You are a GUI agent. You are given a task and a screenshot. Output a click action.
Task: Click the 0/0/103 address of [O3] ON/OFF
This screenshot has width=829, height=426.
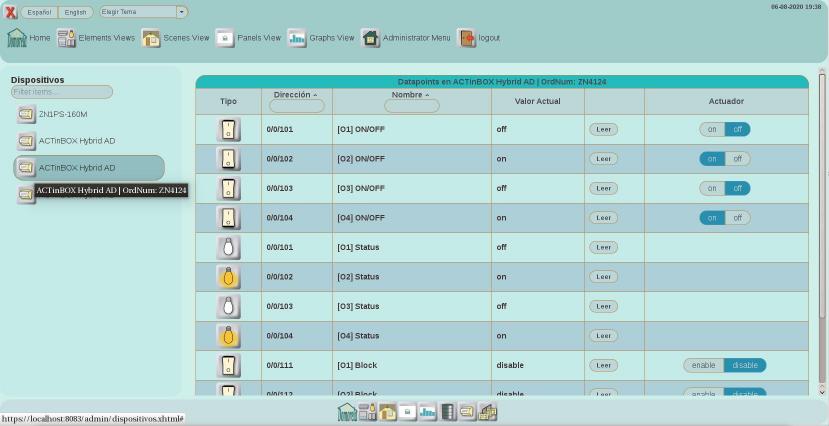pyautogui.click(x=280, y=189)
